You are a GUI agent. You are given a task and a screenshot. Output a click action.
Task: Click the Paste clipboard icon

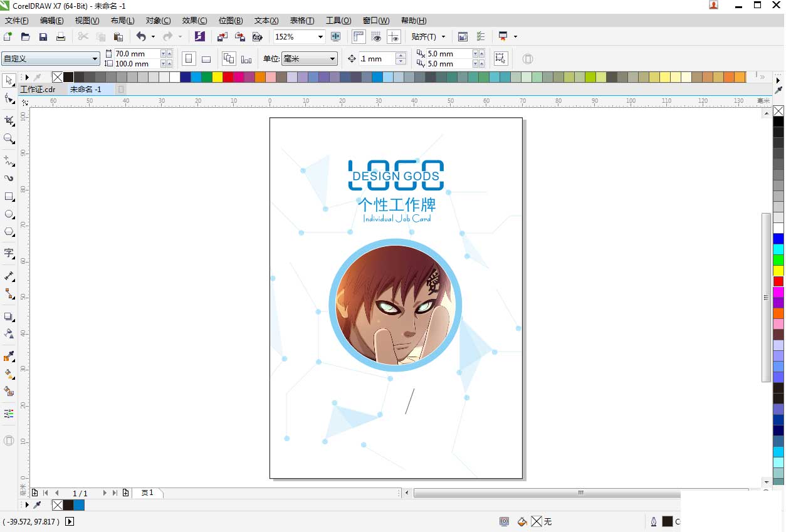click(118, 36)
